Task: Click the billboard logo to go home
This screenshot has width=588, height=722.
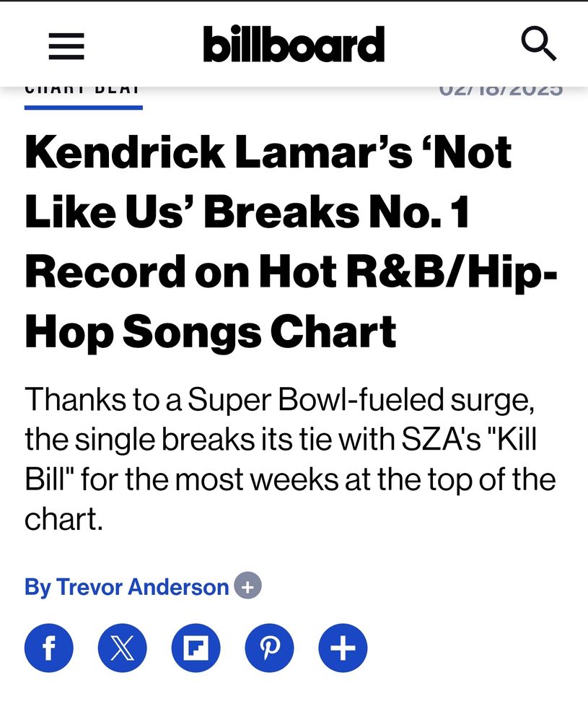Action: click(294, 44)
